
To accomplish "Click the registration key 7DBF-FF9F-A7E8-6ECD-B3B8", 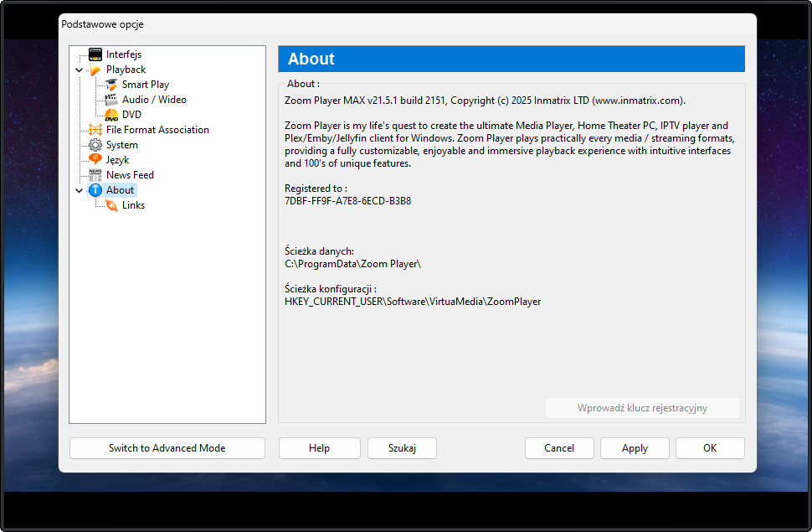I will click(348, 201).
